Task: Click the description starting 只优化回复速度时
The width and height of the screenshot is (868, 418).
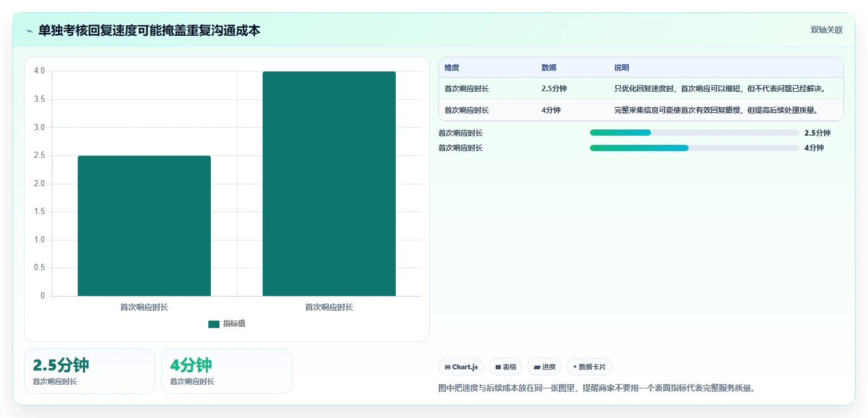Action: (719, 89)
